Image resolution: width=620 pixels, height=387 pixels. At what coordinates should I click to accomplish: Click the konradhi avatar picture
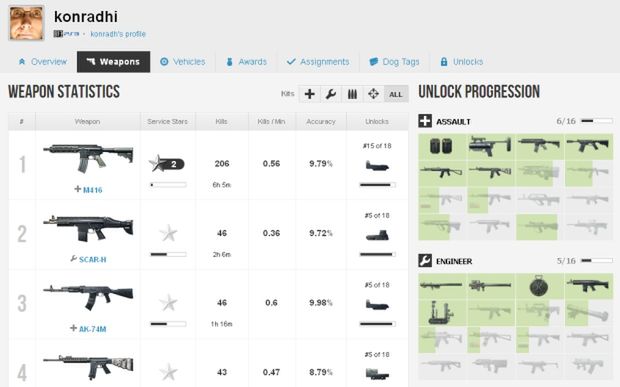point(26,23)
